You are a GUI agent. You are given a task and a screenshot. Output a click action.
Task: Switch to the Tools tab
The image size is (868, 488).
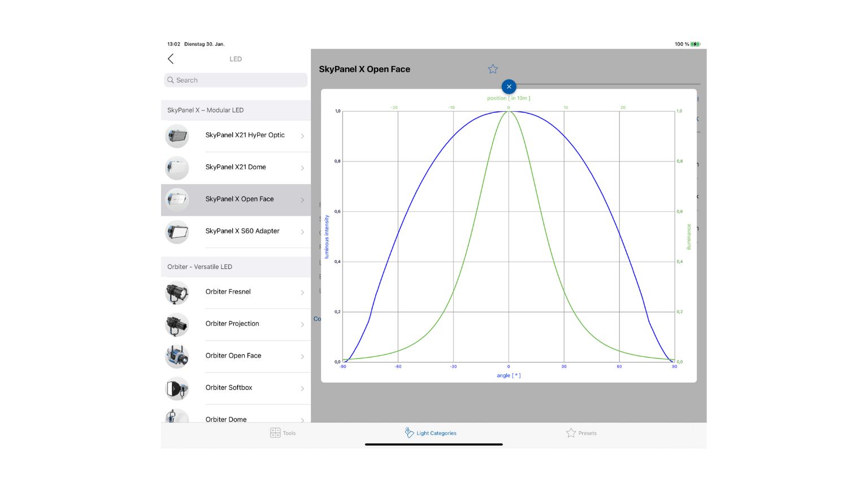pyautogui.click(x=283, y=433)
